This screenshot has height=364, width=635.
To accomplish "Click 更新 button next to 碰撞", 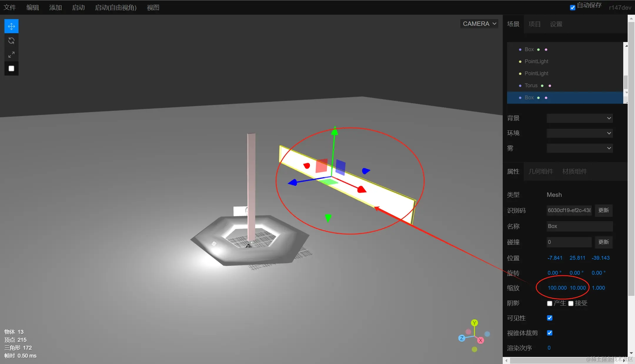I will pos(604,242).
